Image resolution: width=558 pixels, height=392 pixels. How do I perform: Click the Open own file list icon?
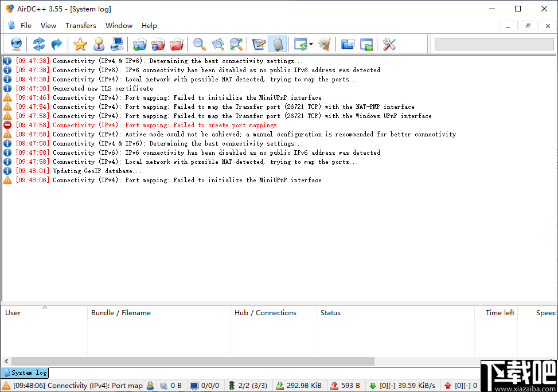366,45
